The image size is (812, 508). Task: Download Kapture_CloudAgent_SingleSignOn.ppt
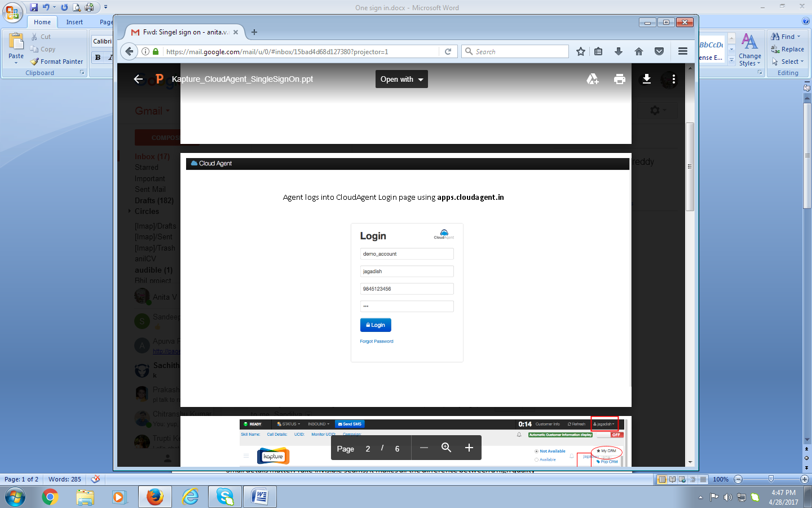647,79
